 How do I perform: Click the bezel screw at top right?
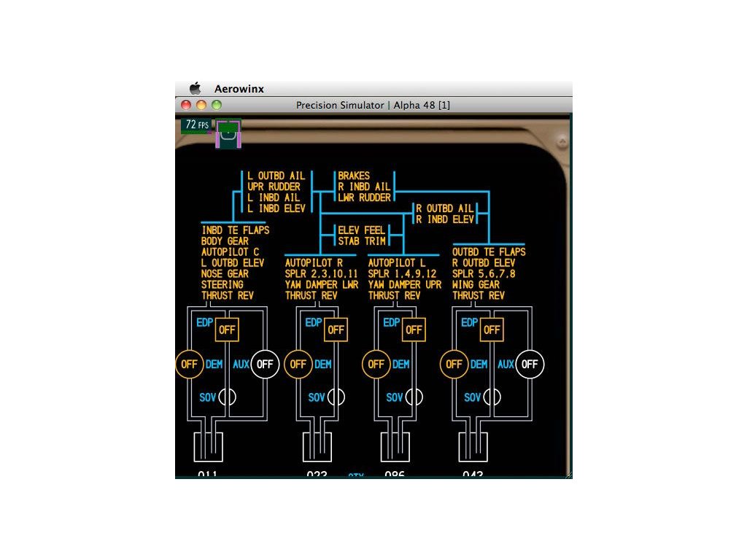pyautogui.click(x=562, y=142)
